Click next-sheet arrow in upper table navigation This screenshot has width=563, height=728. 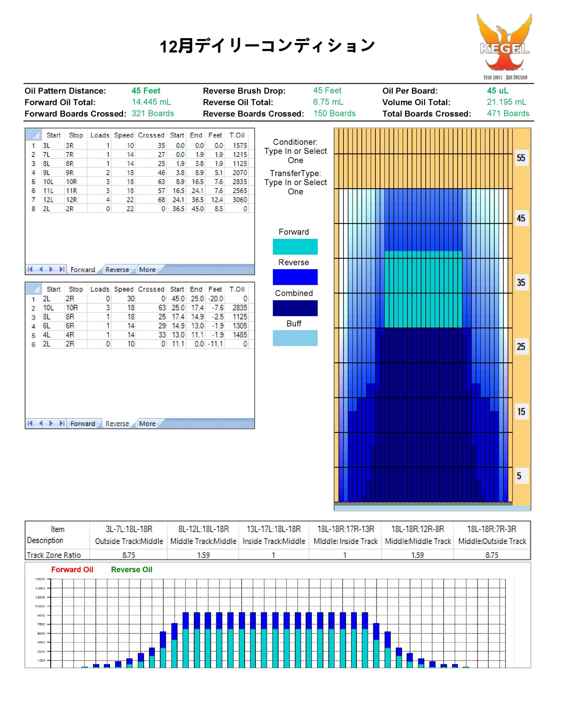tap(51, 269)
